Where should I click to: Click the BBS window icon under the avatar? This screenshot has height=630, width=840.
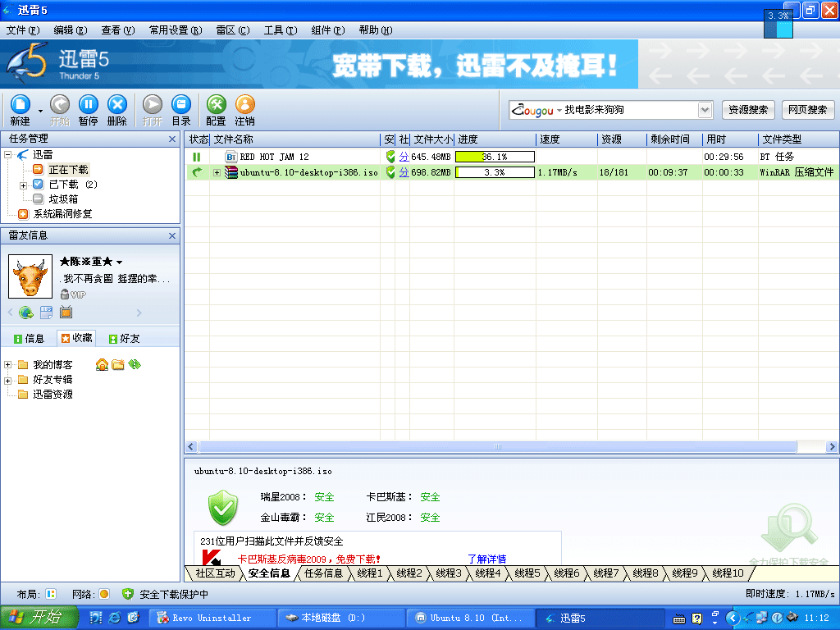(46, 313)
